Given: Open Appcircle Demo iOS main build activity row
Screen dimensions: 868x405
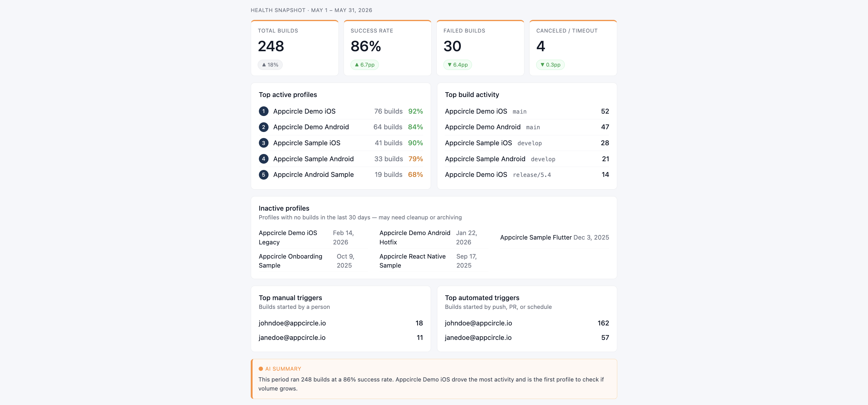Looking at the screenshot, I should click(527, 111).
